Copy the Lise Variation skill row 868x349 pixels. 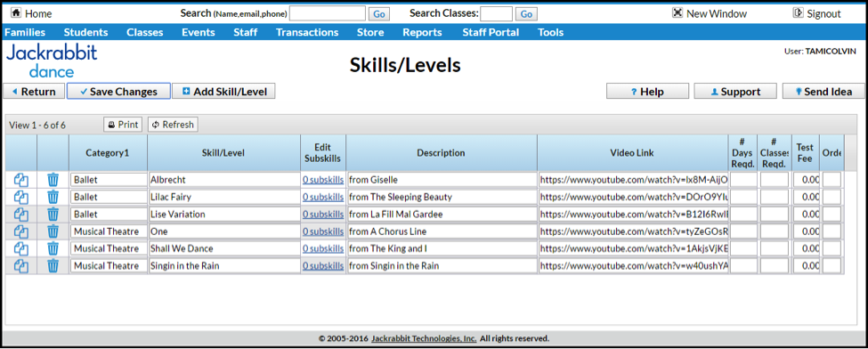click(21, 215)
